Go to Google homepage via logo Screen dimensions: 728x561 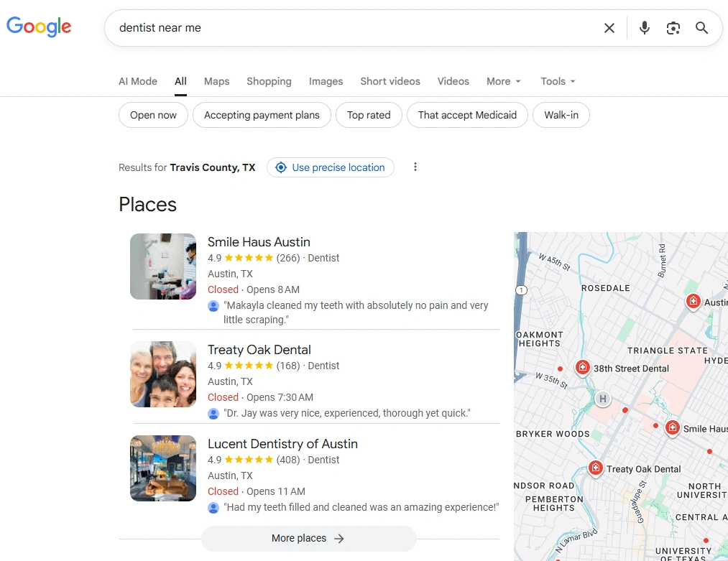coord(39,27)
